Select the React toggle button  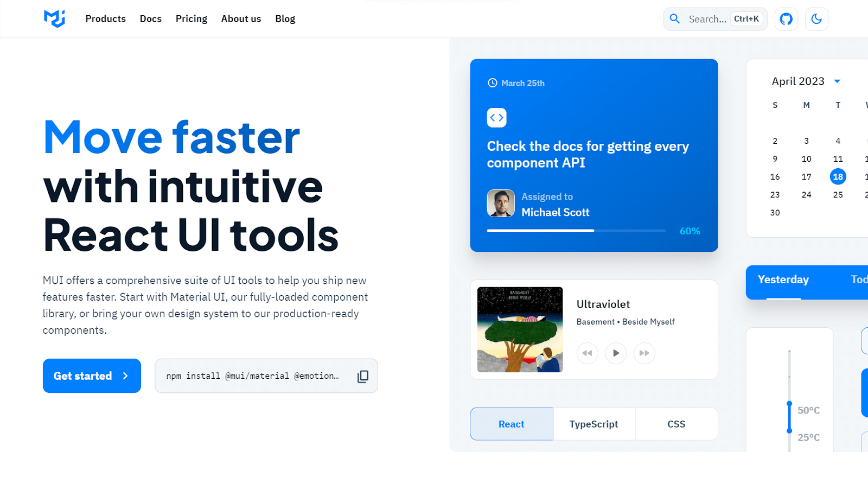512,424
